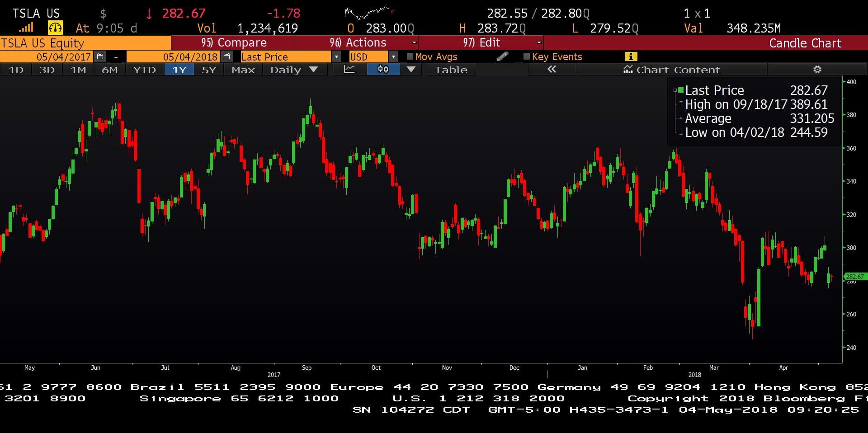Select the 5Y range tab
This screenshot has width=868, height=433.
209,70
